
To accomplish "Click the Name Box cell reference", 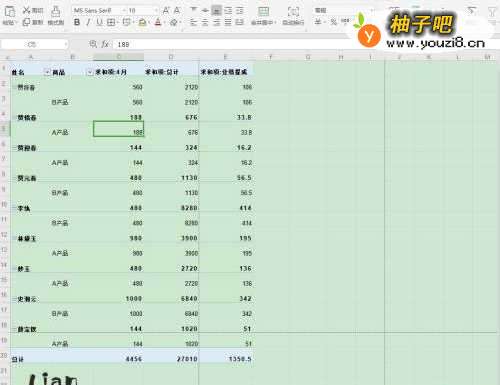I will click(x=32, y=44).
